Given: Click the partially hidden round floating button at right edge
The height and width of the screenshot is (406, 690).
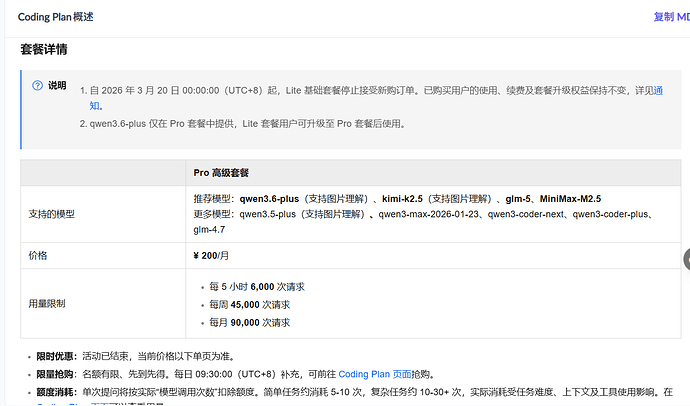Looking at the screenshot, I should point(687,260).
